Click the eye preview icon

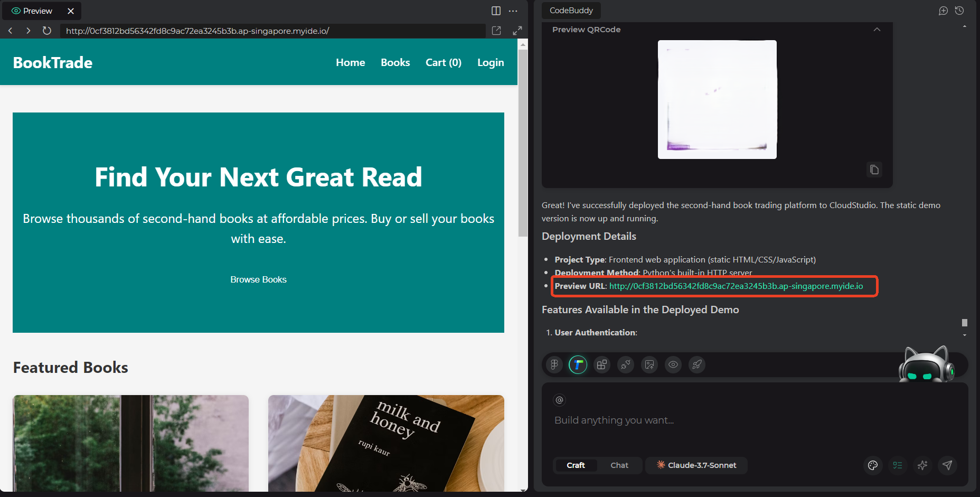[x=673, y=364]
